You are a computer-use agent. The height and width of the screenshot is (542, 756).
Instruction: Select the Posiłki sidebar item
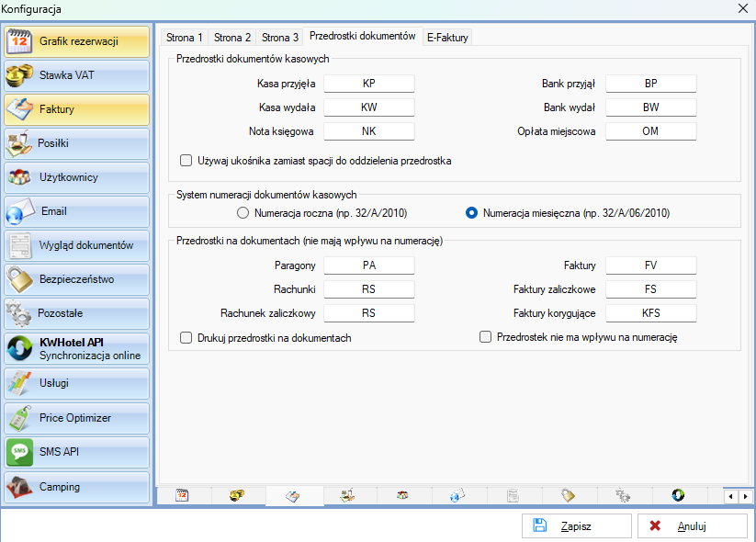click(76, 143)
